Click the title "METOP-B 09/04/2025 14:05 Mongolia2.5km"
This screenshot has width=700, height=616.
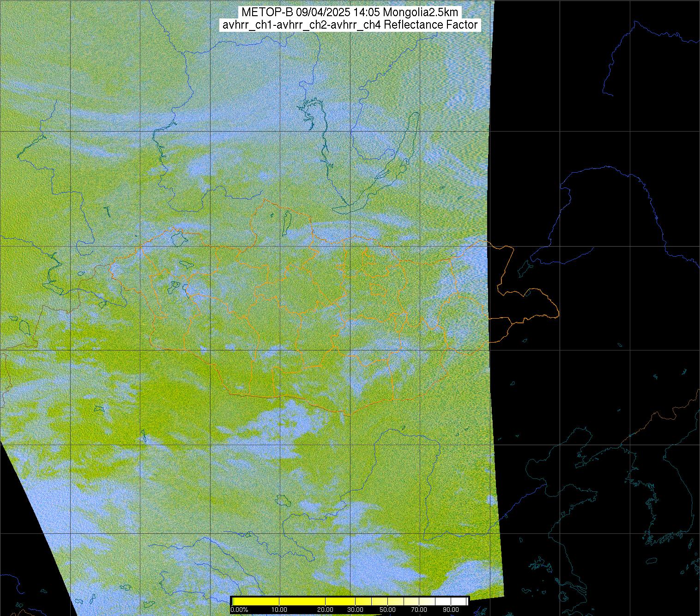[x=350, y=12]
